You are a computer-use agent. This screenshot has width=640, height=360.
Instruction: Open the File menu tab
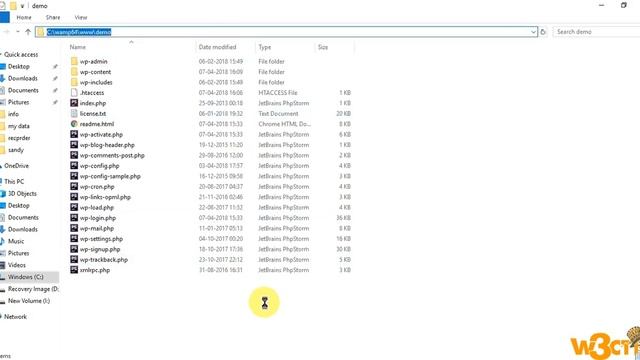click(4, 18)
